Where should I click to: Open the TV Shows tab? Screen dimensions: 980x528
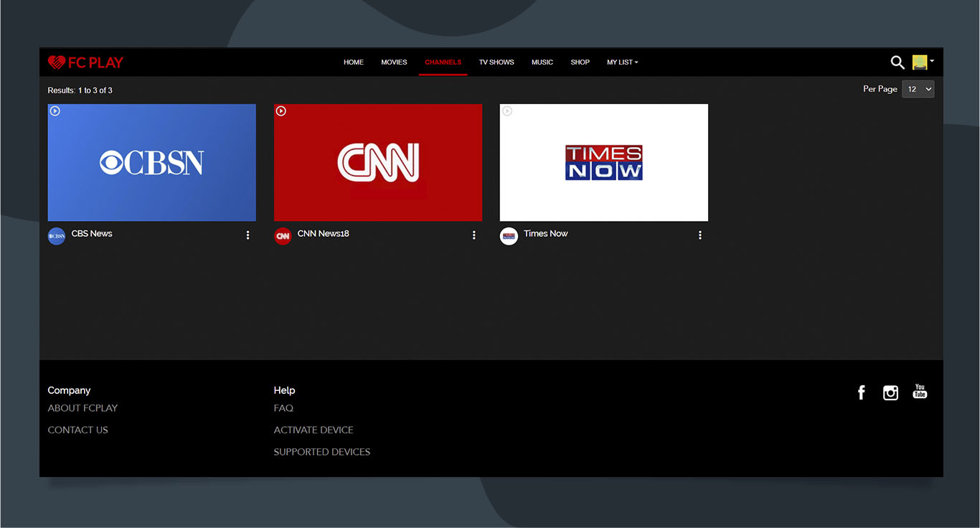click(496, 62)
